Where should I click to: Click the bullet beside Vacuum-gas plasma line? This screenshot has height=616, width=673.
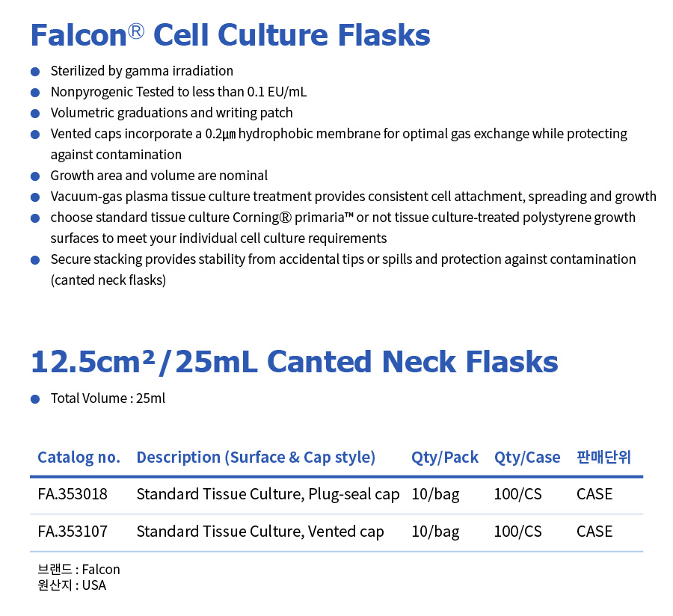pos(35,197)
